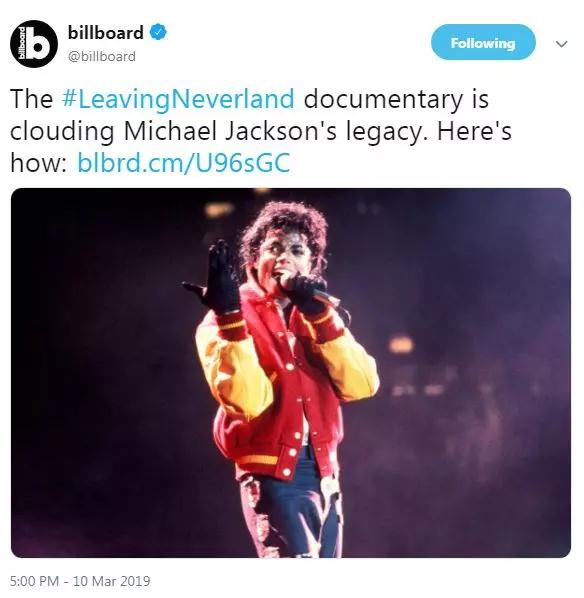Visit the @billboard handle
The height and width of the screenshot is (598, 584).
[x=101, y=56]
